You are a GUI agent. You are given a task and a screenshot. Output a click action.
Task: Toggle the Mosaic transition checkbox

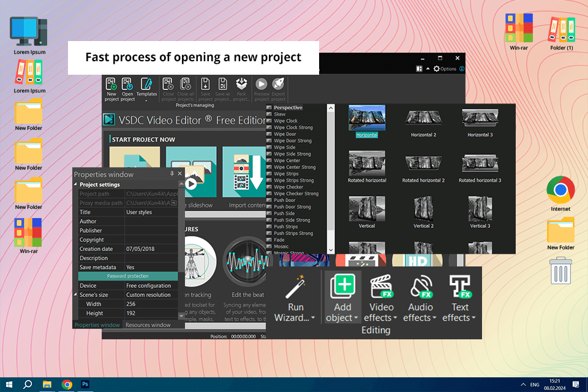[x=269, y=246]
